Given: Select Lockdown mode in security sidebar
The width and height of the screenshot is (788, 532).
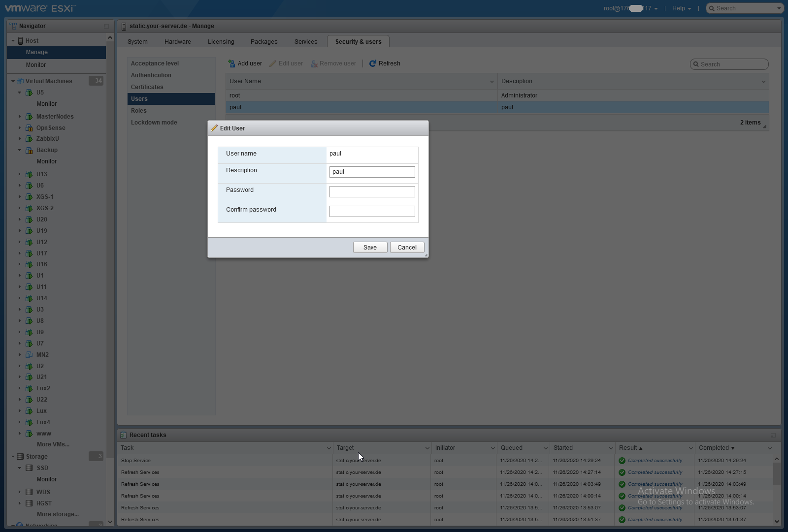Looking at the screenshot, I should [x=171, y=123].
